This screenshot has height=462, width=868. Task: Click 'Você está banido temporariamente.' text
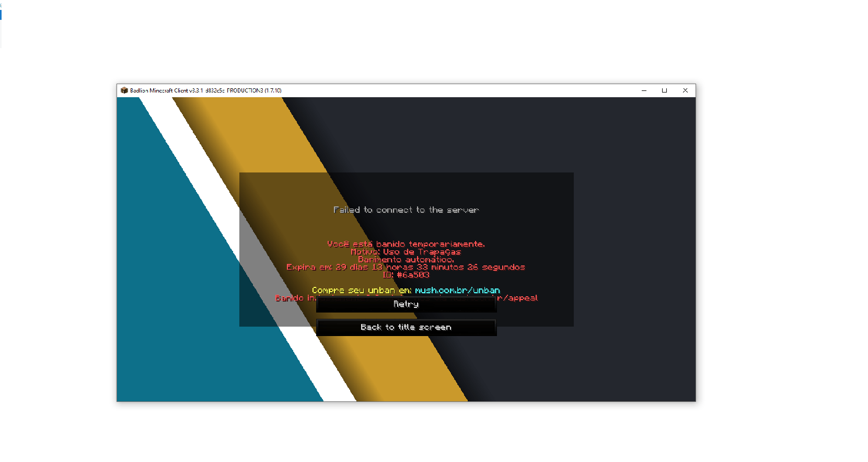[x=406, y=244]
